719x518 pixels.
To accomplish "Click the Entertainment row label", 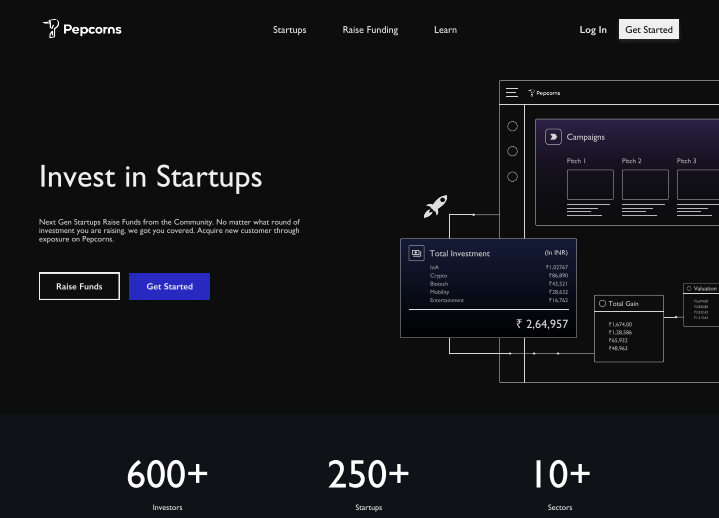I will point(447,300).
